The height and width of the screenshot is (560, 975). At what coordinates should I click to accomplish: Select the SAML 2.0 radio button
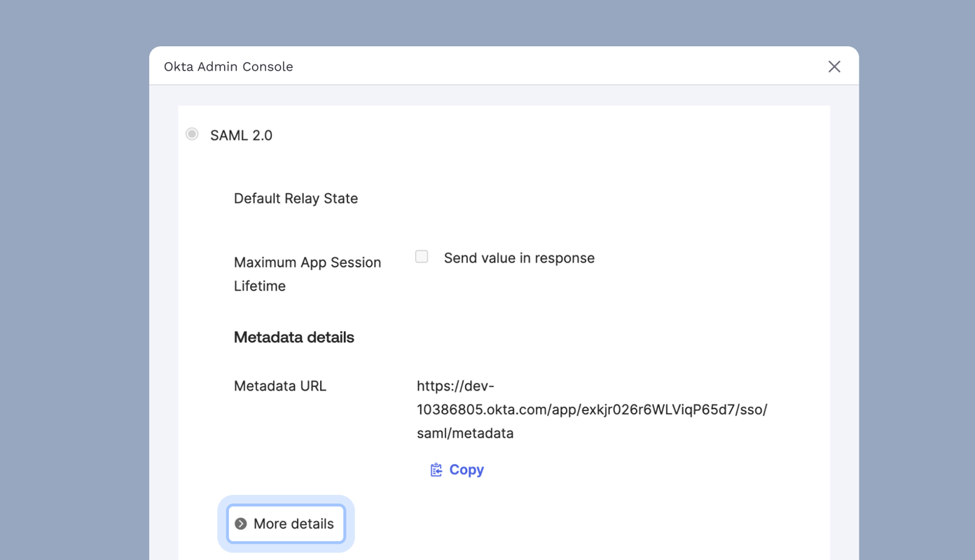coord(191,134)
